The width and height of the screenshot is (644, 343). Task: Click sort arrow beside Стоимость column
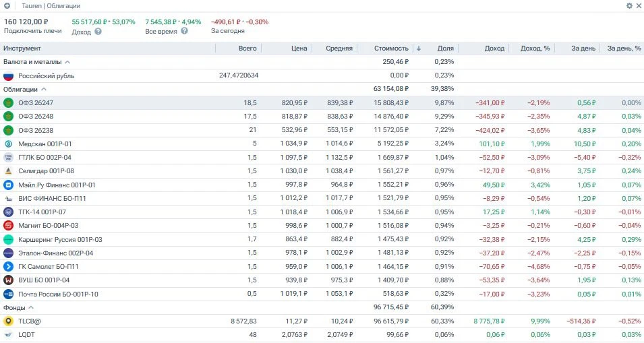point(419,48)
